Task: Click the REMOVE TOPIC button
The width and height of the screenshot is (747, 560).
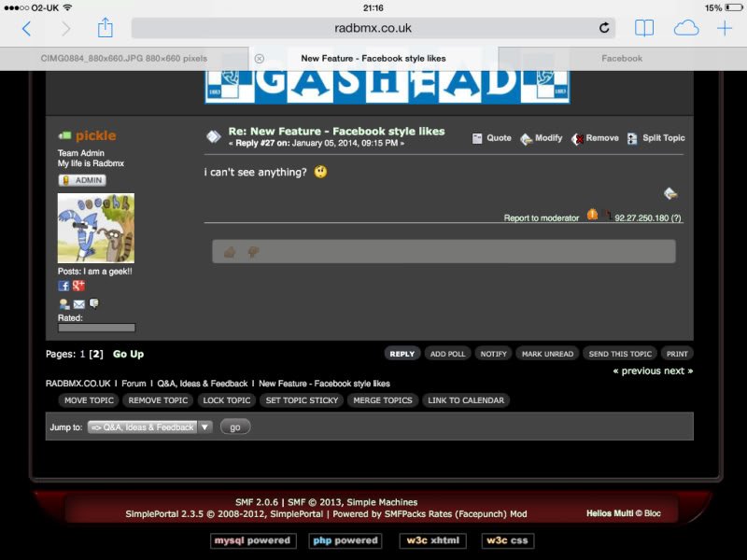Action: [x=158, y=400]
